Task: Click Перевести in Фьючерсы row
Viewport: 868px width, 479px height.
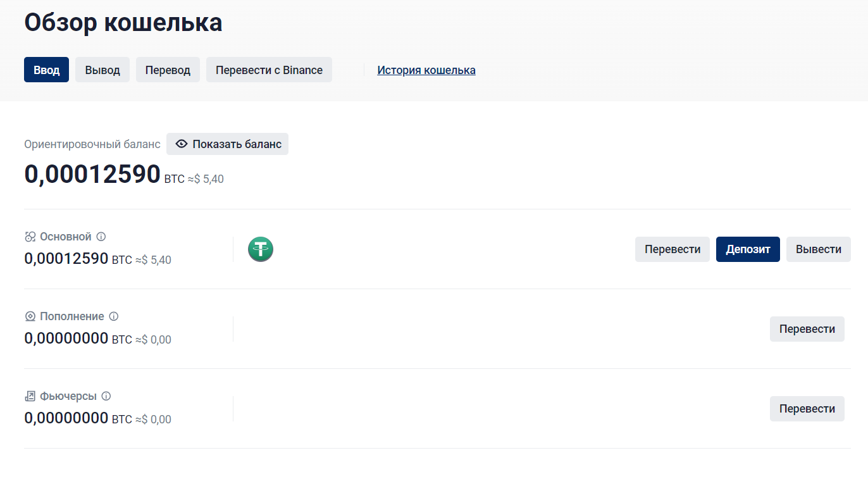Action: (x=807, y=409)
